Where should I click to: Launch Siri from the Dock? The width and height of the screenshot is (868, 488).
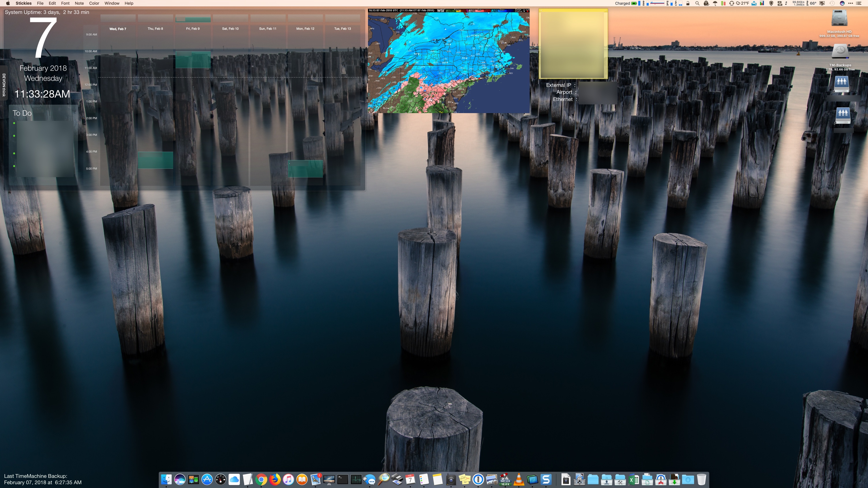point(180,479)
